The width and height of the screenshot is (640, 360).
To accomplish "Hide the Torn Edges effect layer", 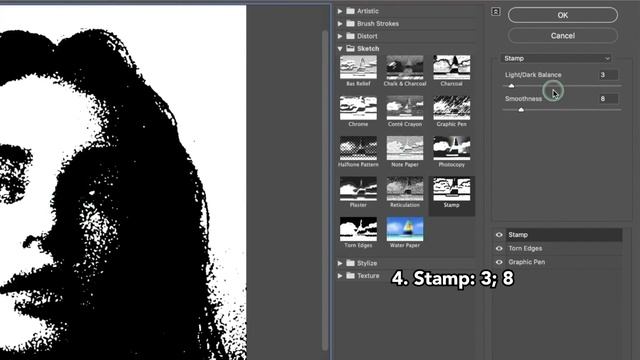I will click(499, 248).
